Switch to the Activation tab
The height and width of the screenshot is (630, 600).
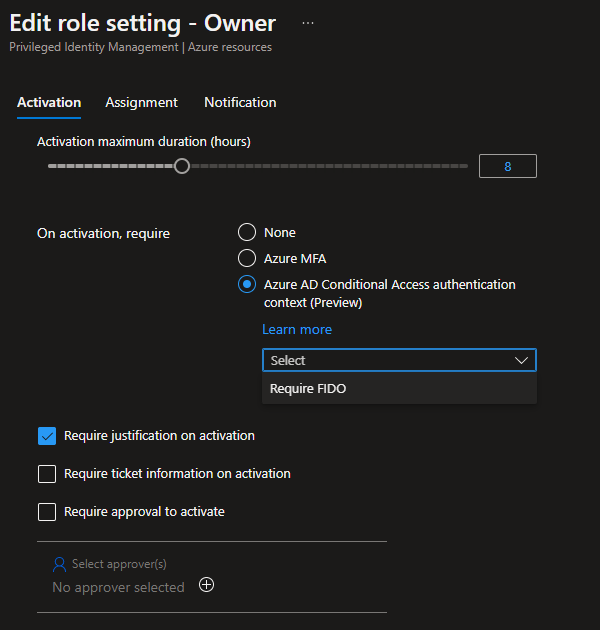pyautogui.click(x=49, y=102)
